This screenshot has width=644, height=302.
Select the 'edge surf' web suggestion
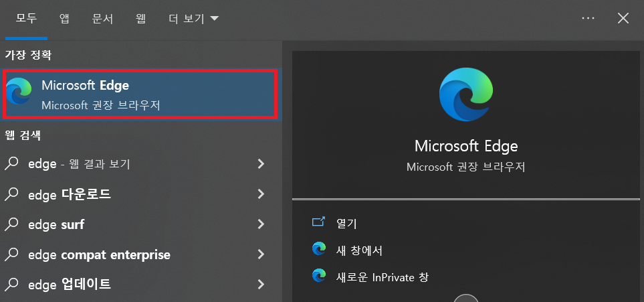pyautogui.click(x=141, y=224)
